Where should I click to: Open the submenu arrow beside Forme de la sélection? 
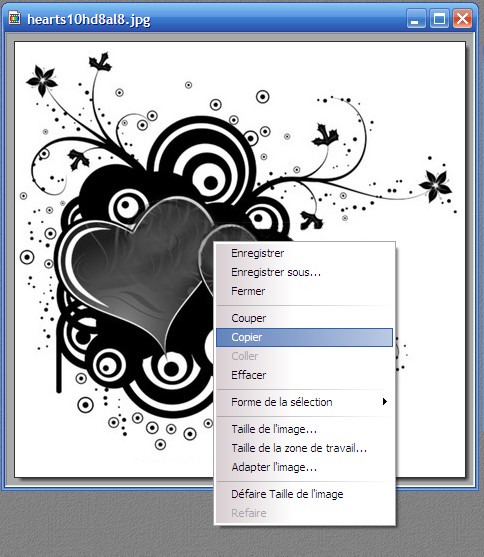coord(384,402)
